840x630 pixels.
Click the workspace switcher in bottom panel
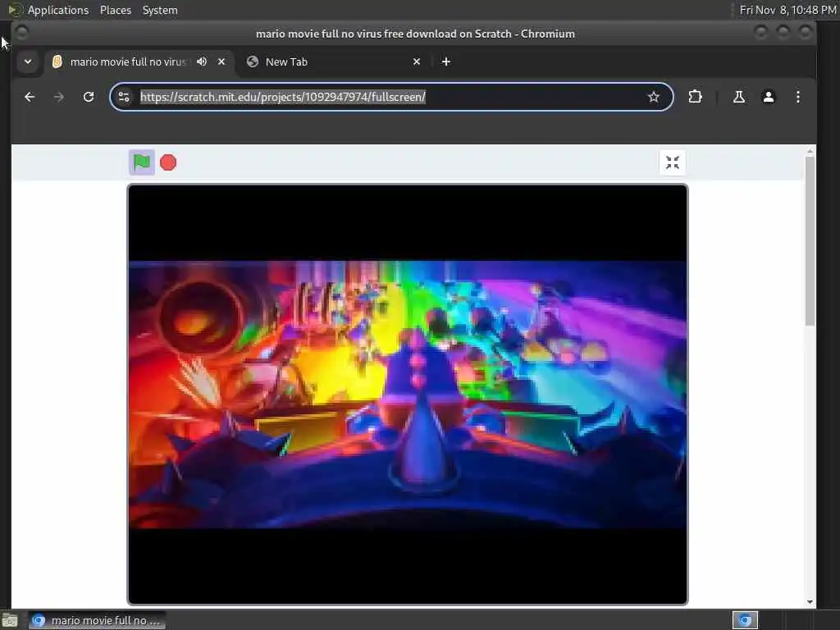tap(745, 620)
